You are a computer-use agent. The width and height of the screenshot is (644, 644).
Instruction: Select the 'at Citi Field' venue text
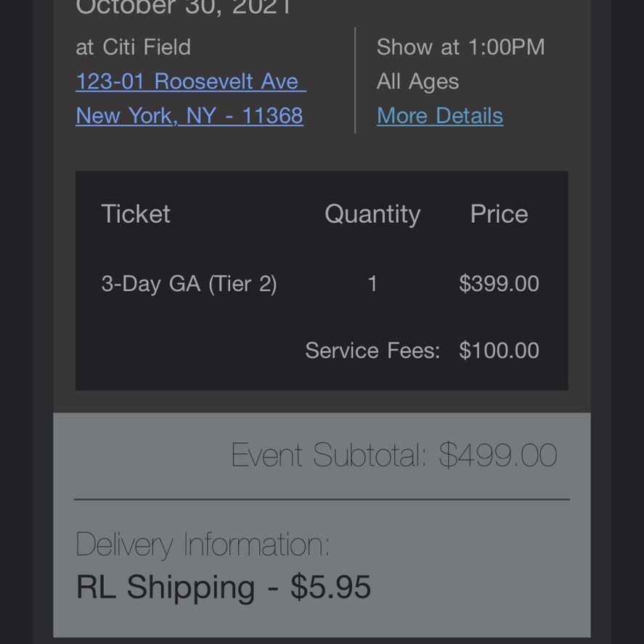(133, 46)
